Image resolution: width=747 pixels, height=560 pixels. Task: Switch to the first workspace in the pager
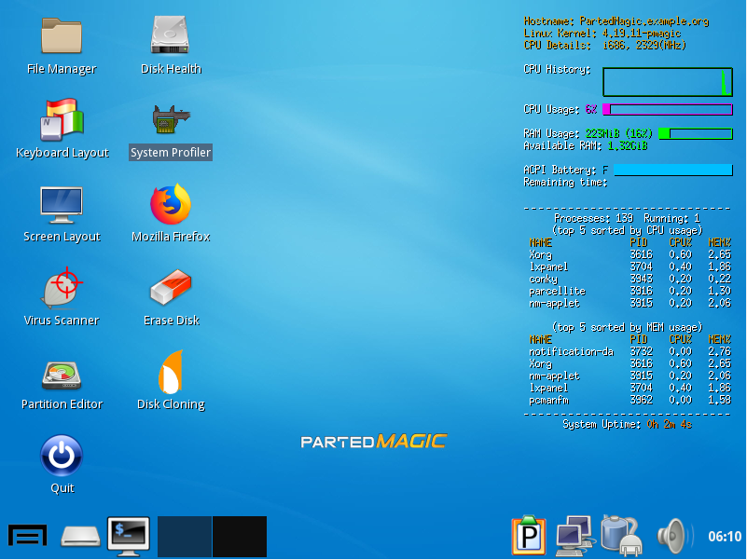click(x=185, y=537)
